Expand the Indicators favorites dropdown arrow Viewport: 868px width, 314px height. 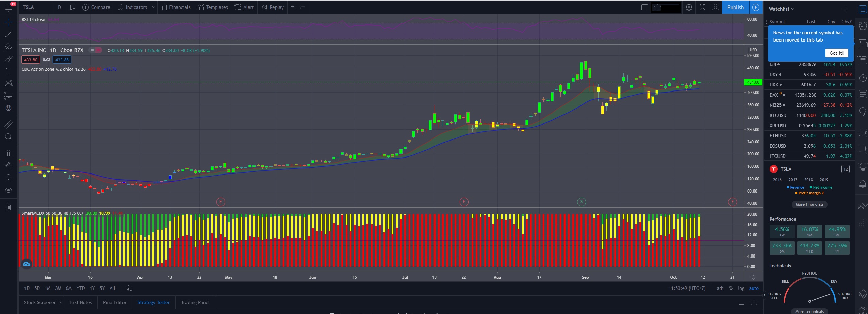point(153,7)
